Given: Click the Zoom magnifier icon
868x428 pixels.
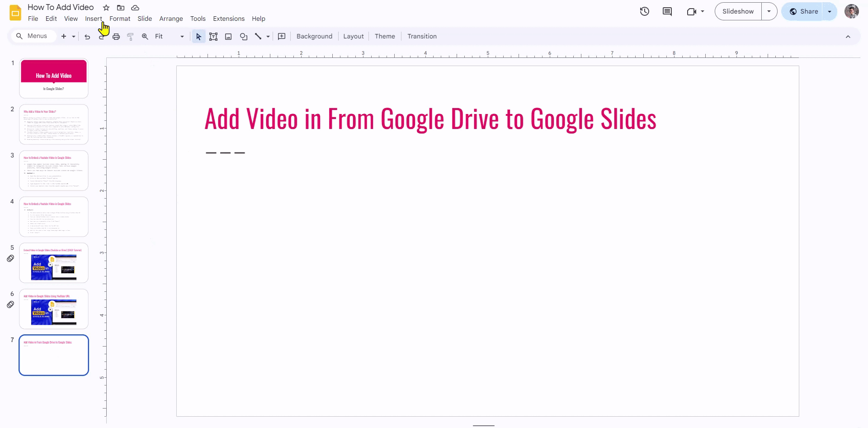Looking at the screenshot, I should pyautogui.click(x=145, y=36).
